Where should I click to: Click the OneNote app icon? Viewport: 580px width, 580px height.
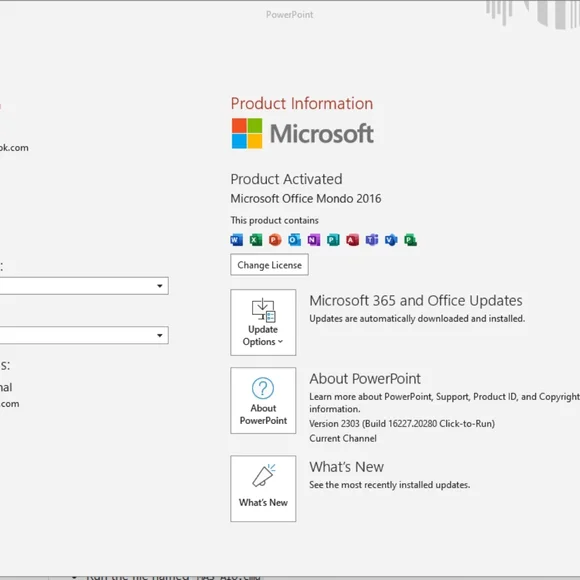click(x=314, y=240)
